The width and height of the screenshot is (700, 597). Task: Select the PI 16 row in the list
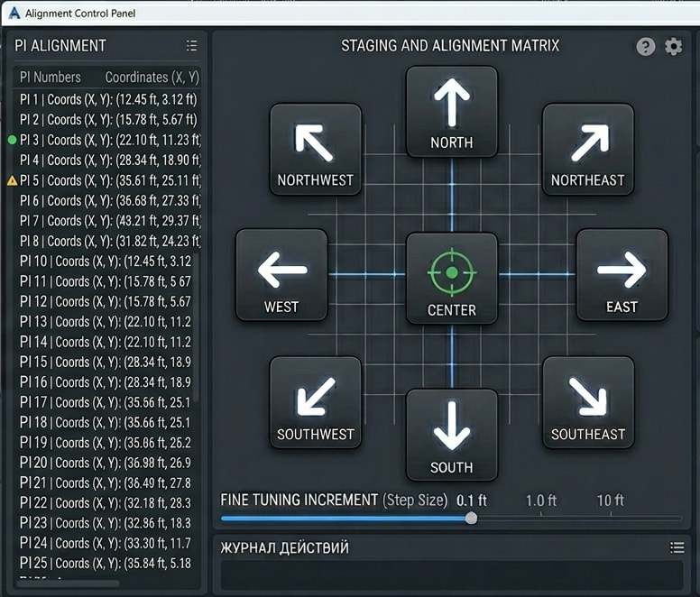point(104,382)
